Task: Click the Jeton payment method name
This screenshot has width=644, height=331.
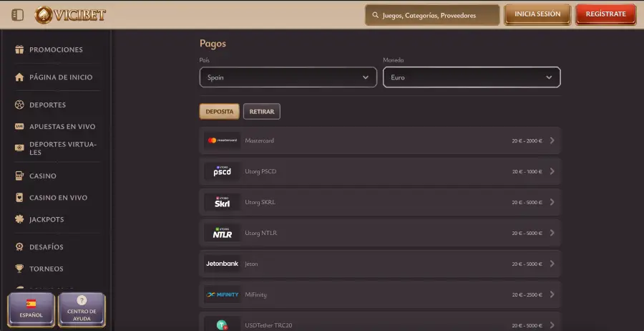Action: click(251, 264)
